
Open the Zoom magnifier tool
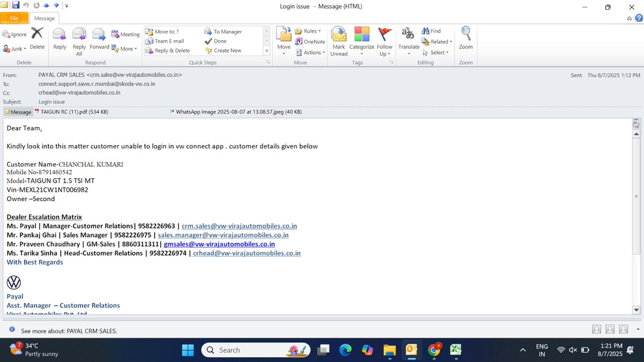(466, 39)
